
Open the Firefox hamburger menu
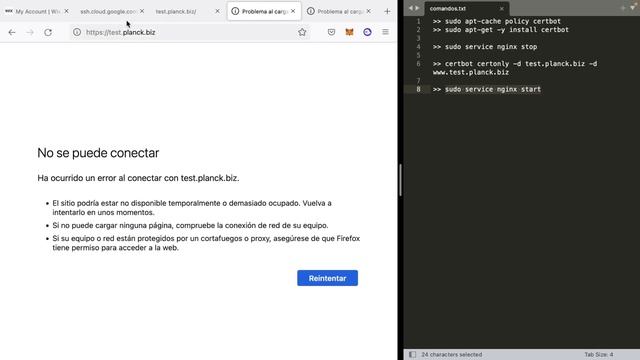(385, 32)
